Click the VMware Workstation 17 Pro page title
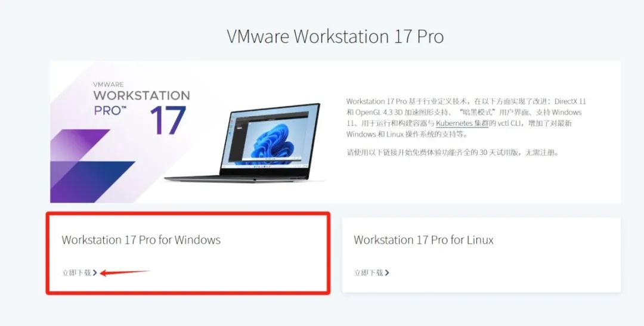This screenshot has width=644, height=326. (x=335, y=36)
